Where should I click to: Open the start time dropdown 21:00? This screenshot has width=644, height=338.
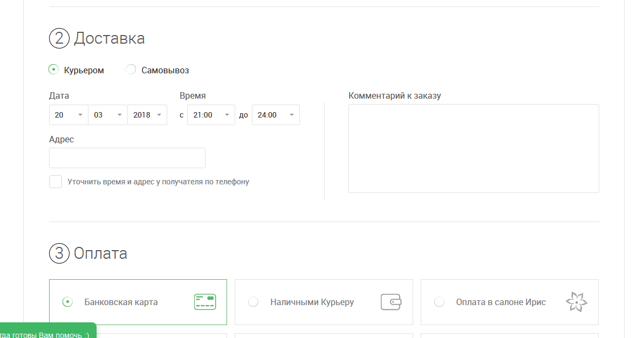[x=211, y=115]
